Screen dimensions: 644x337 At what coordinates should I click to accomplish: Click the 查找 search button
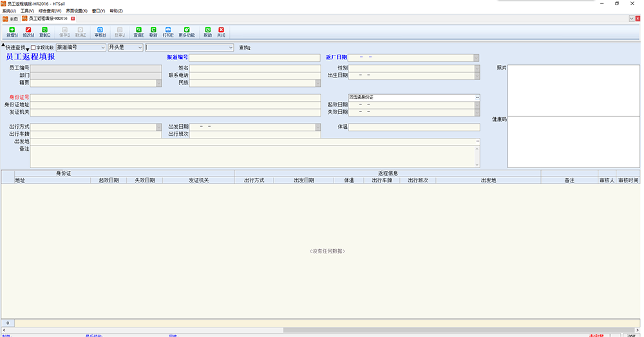245,48
